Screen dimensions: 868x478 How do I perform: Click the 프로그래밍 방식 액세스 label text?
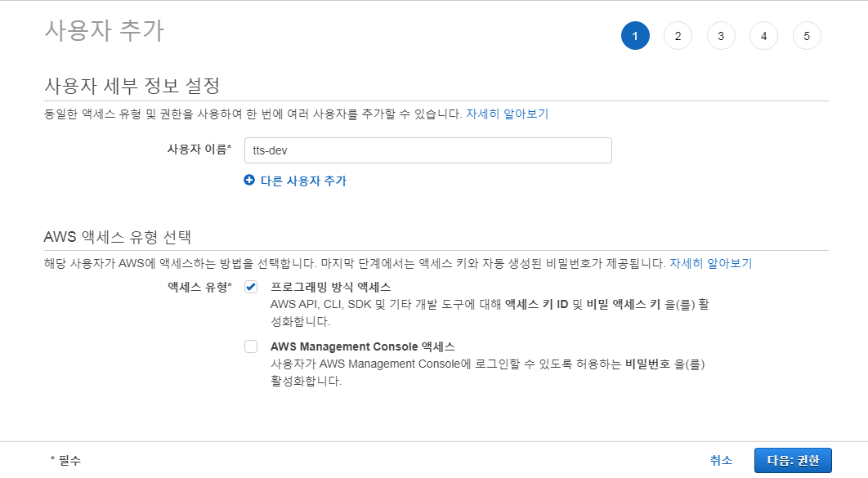pyautogui.click(x=330, y=287)
